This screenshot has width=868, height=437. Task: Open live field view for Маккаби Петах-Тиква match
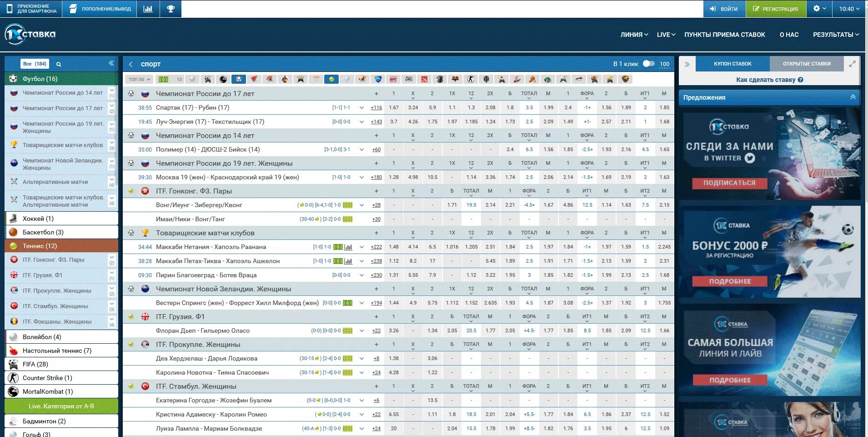[x=338, y=261]
